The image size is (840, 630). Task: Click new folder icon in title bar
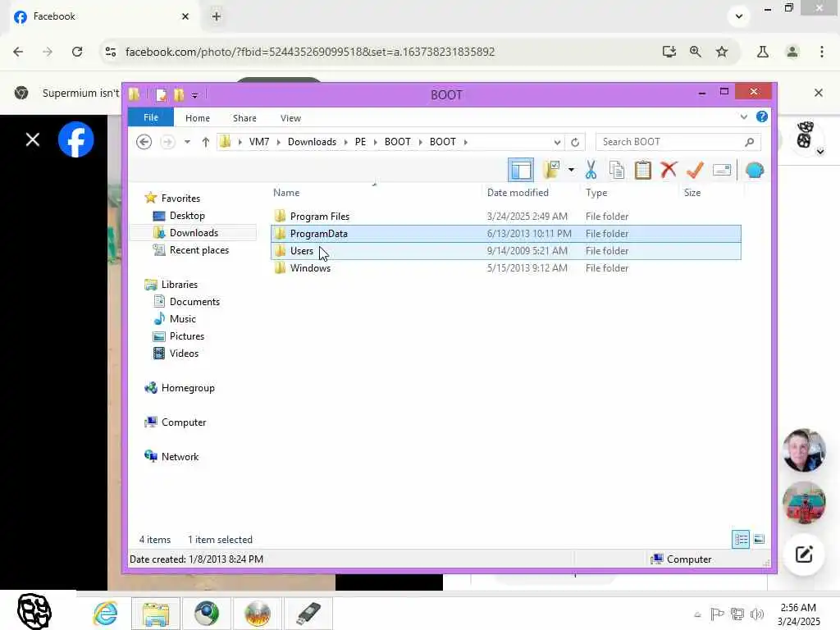click(x=179, y=95)
